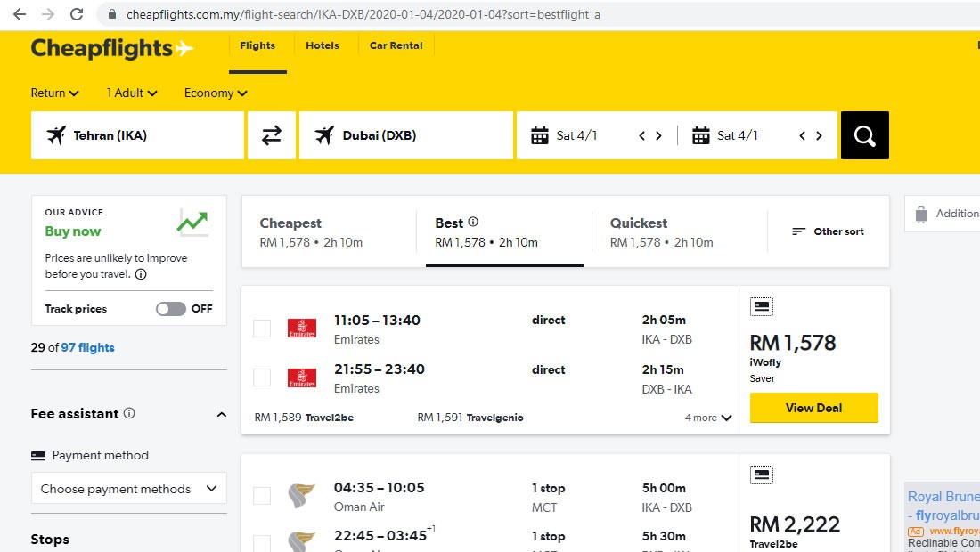Click the airplane icon in Tehran field
This screenshot has height=552, width=980.
pyautogui.click(x=58, y=134)
